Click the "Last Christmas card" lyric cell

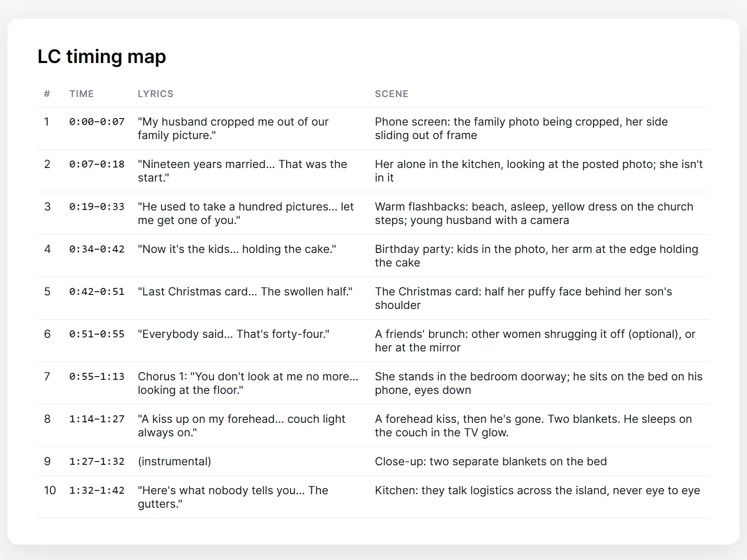(x=245, y=292)
